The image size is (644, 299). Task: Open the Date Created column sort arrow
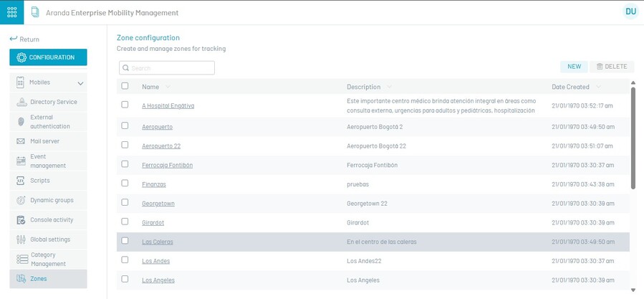[597, 87]
